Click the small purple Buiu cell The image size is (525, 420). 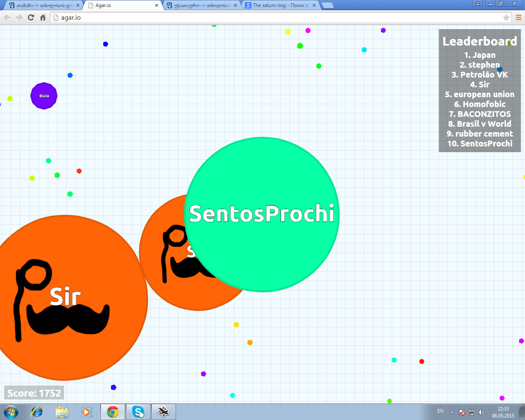[44, 96]
